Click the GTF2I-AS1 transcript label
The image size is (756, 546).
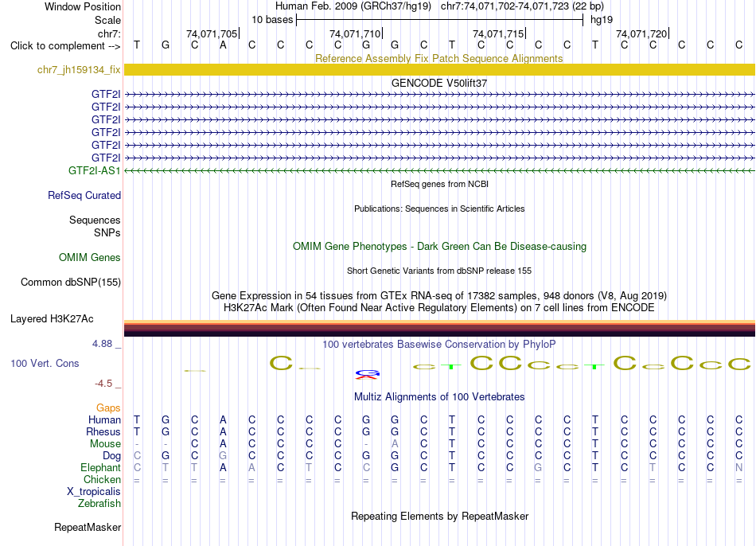pyautogui.click(x=94, y=170)
